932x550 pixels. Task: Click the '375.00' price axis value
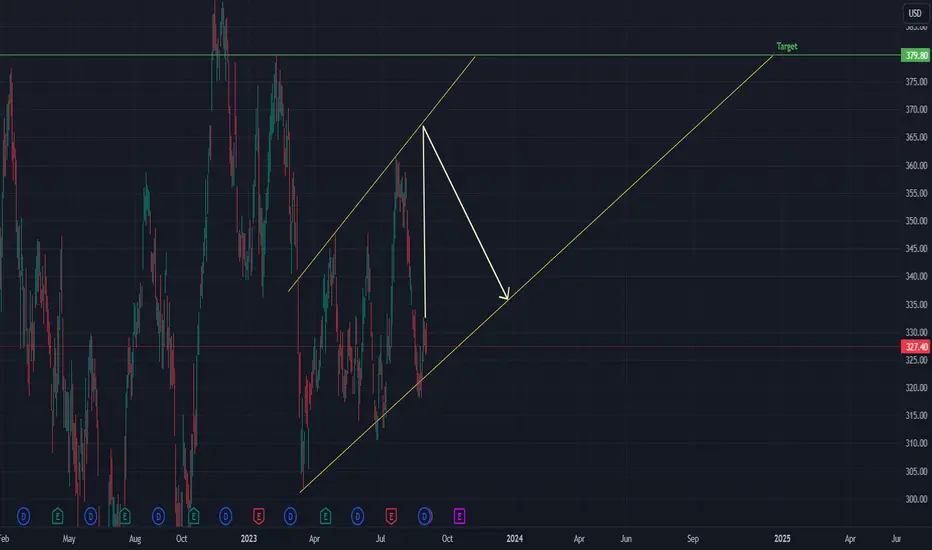tap(916, 81)
